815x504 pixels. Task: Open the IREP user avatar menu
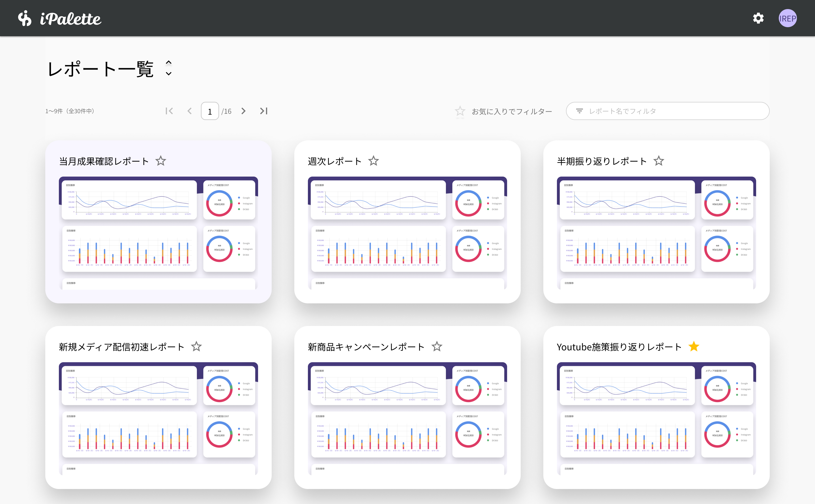coord(787,18)
